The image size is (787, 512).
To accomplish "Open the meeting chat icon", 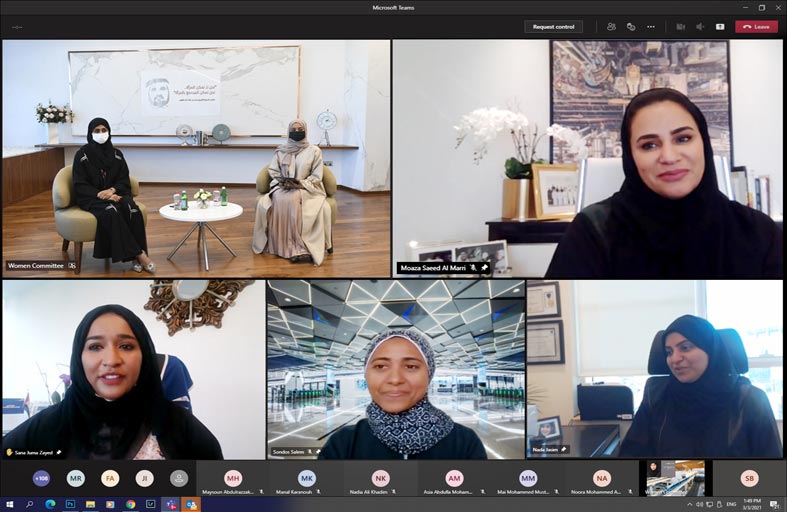I will (631, 27).
